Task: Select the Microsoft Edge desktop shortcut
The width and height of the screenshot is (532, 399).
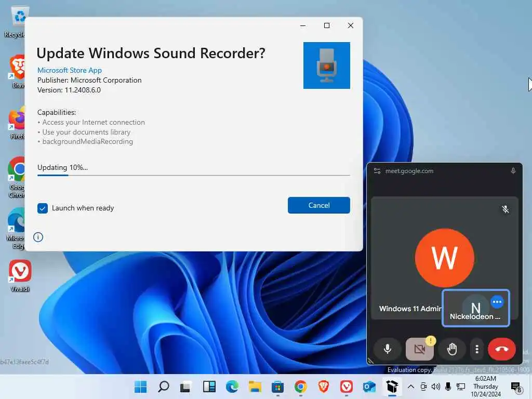Action: tap(16, 229)
